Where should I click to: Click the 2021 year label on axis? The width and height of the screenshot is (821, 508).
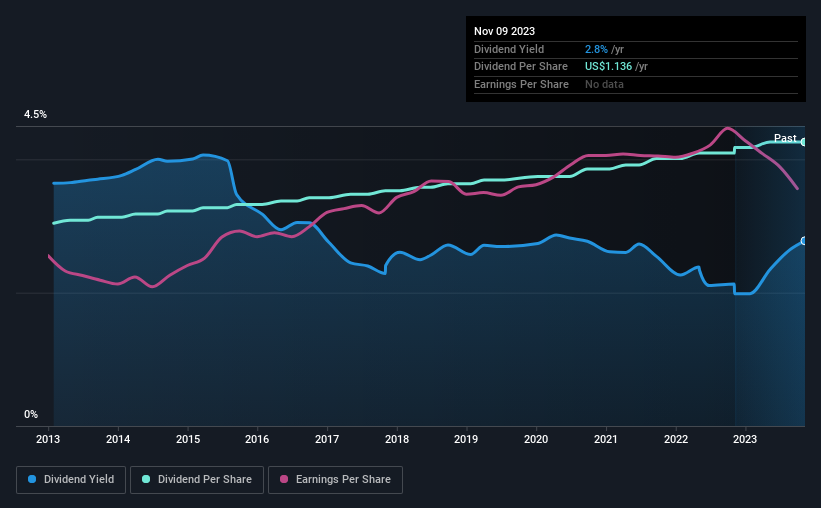pos(606,439)
